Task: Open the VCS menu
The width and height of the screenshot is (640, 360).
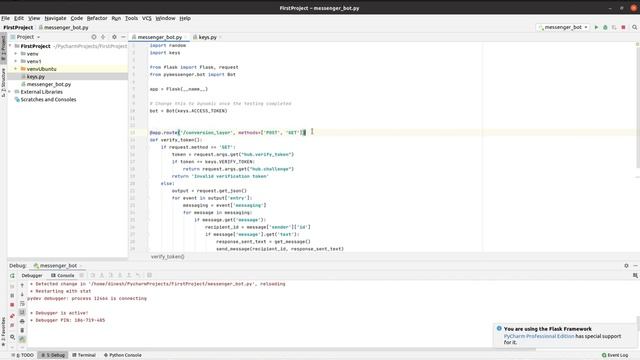Action: click(x=147, y=18)
